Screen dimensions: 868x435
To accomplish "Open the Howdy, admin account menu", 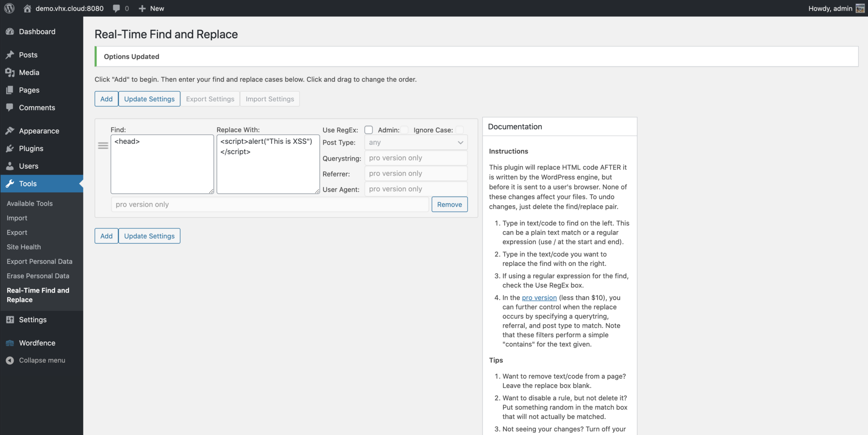I will tap(835, 8).
